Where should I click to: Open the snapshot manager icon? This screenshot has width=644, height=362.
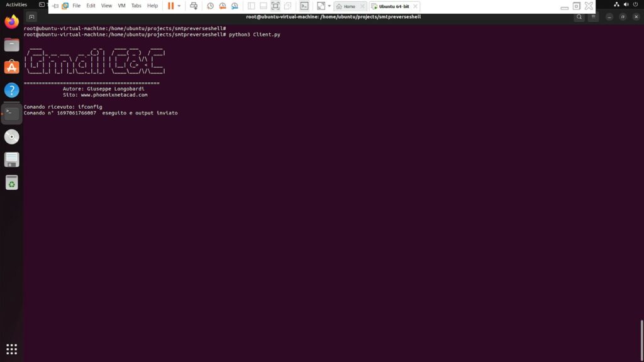pos(234,6)
